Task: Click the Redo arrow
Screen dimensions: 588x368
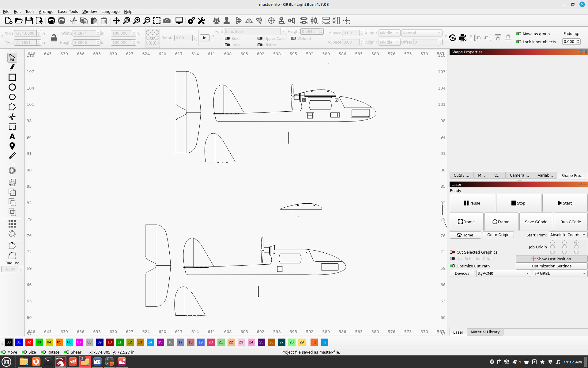Action: pos(62,21)
